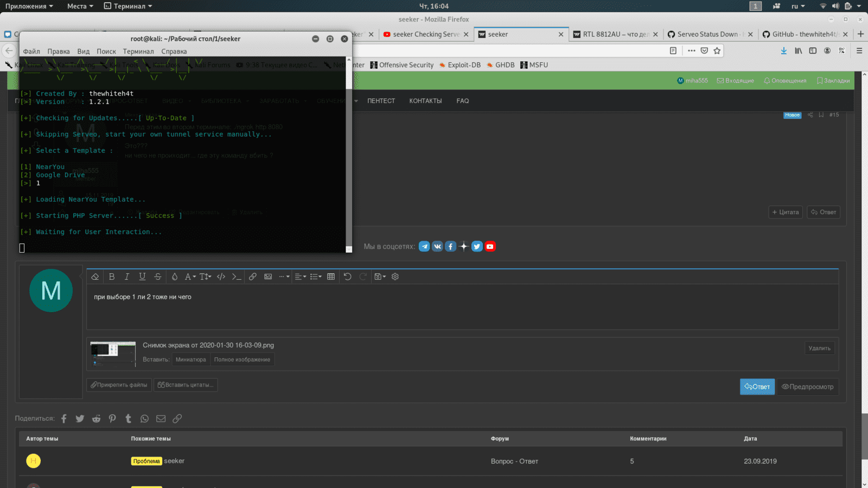Share thread on WhatsApp icon

[144, 419]
